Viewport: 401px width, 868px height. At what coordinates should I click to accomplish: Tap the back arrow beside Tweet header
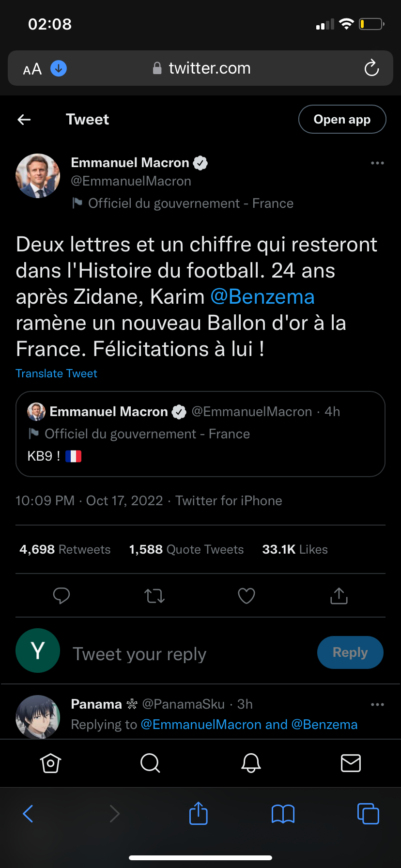tap(24, 120)
